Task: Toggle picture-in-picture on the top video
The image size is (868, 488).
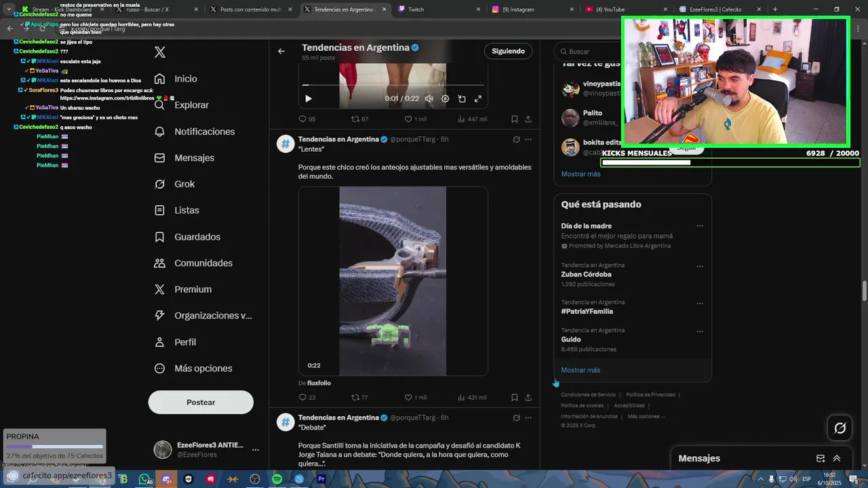Action: [462, 99]
